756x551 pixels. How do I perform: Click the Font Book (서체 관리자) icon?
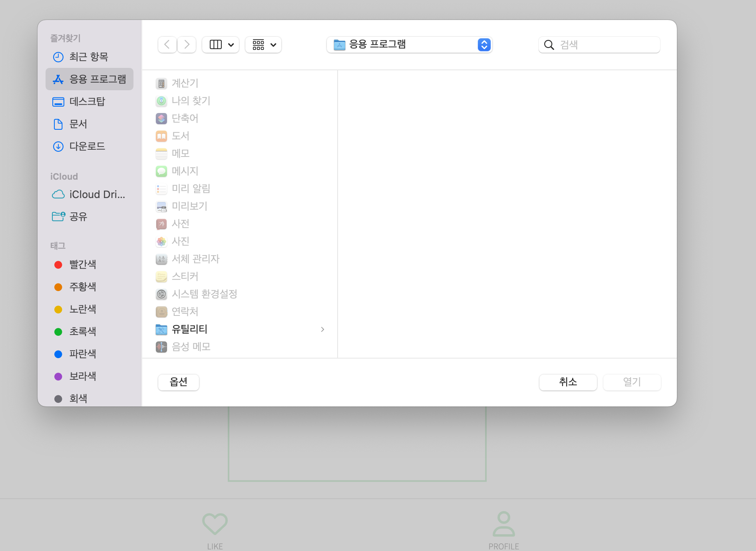(x=161, y=259)
